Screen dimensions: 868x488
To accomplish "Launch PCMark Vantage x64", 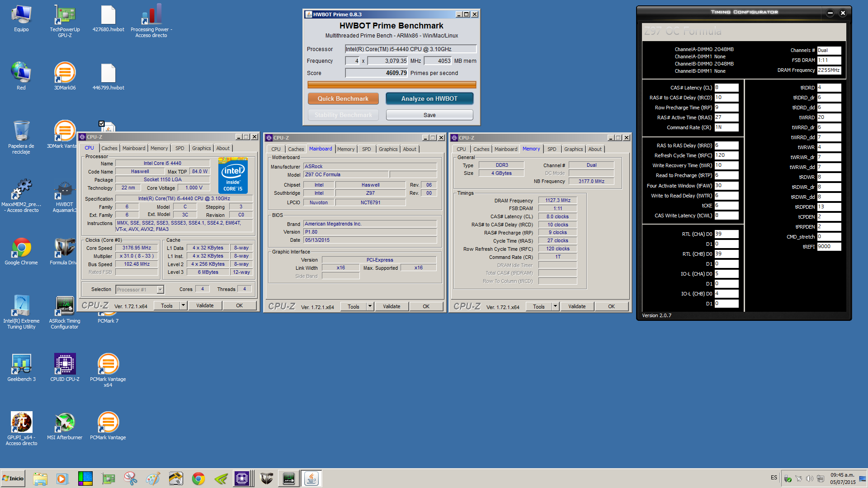I will (108, 371).
